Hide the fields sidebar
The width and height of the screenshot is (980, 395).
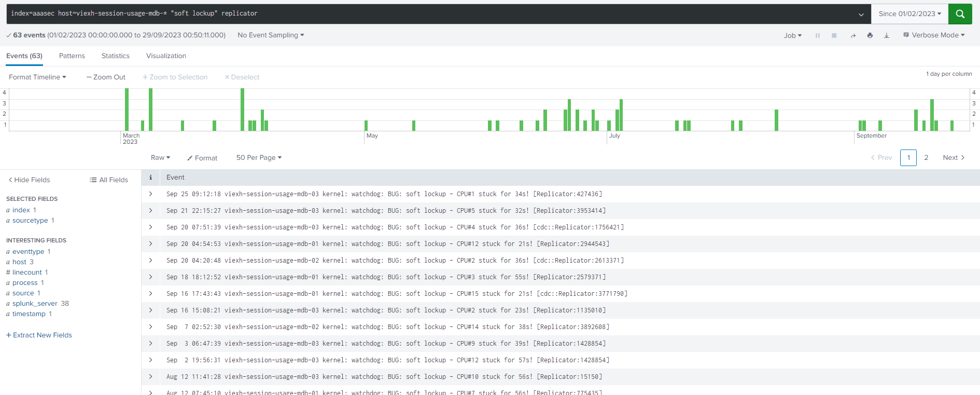click(29, 180)
